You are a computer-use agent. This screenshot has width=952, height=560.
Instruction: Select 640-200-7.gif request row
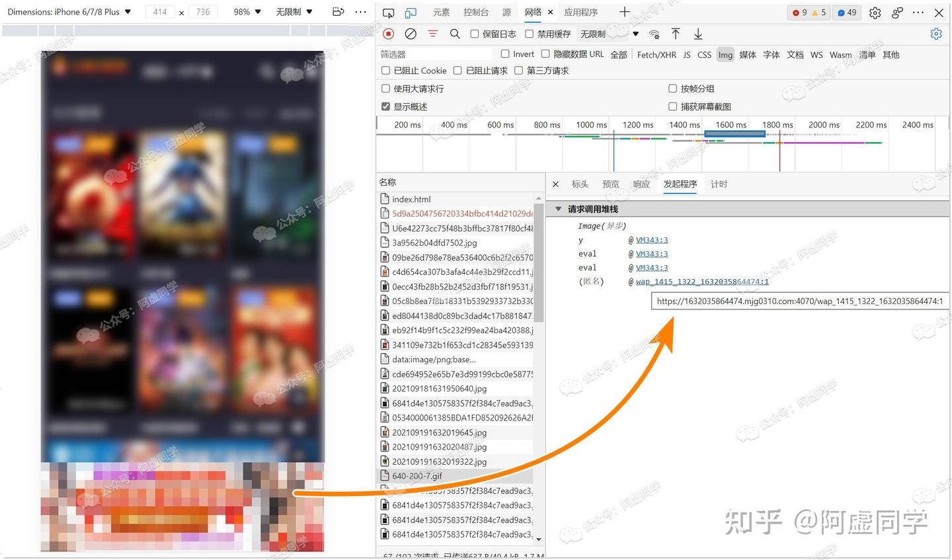[x=455, y=476]
